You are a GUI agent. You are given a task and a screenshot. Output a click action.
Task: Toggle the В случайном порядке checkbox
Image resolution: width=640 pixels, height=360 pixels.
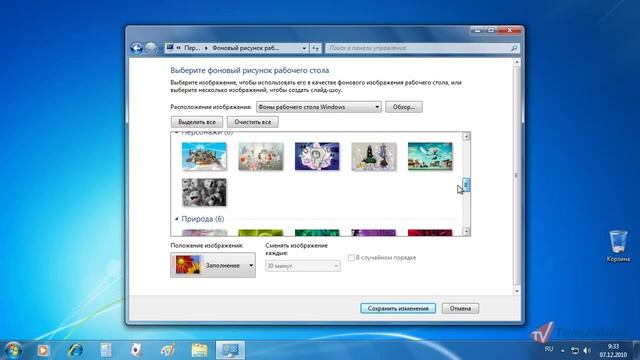pyautogui.click(x=351, y=258)
